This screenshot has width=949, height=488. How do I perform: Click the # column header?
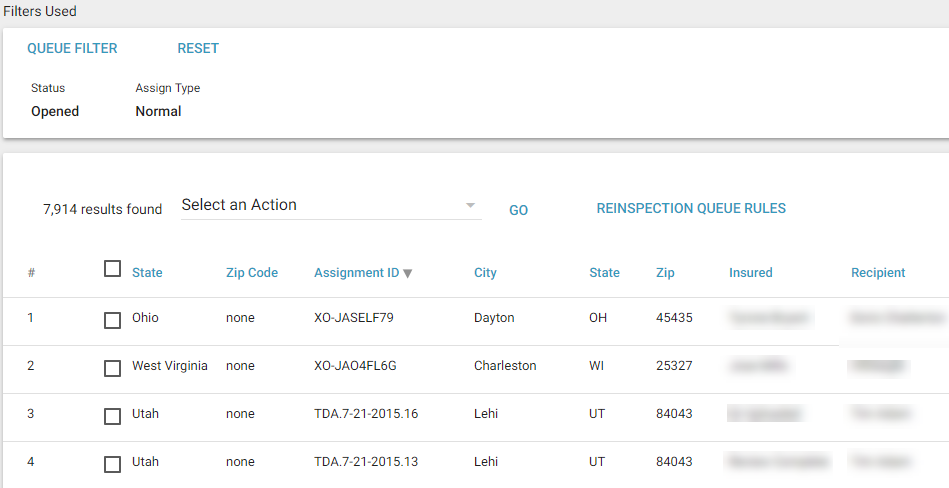[x=31, y=272]
